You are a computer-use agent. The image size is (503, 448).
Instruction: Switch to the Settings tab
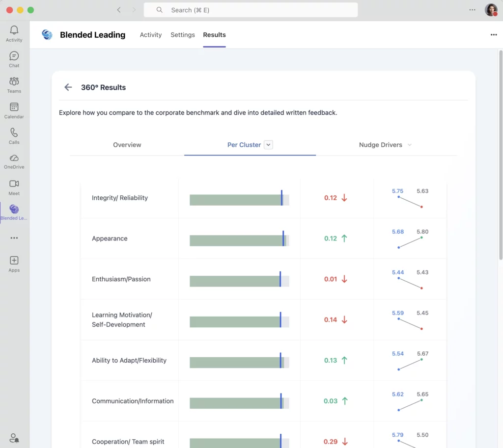[x=183, y=35]
